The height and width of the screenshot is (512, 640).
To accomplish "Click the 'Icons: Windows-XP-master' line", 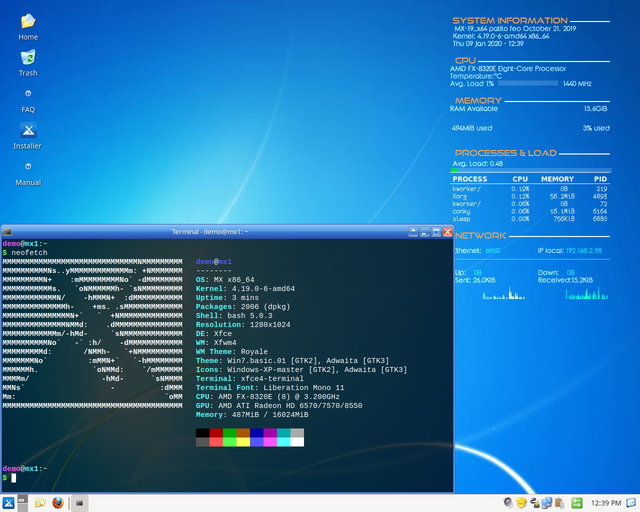I will (301, 370).
